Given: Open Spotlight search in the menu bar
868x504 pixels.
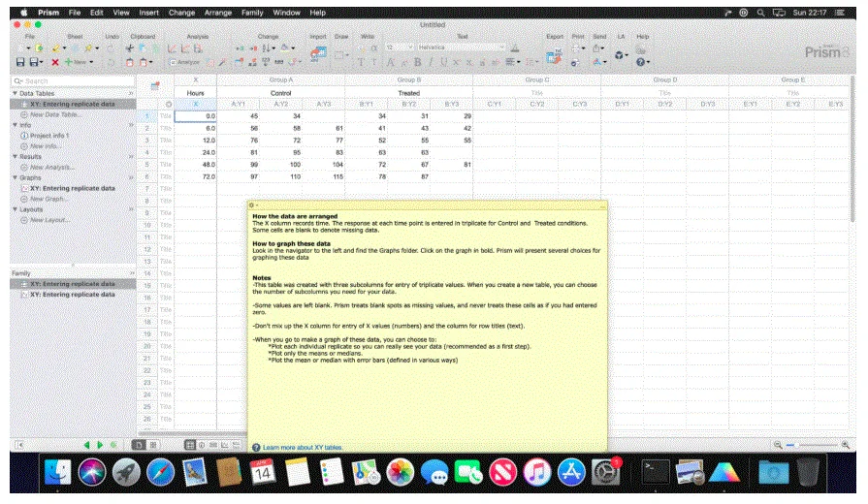Looking at the screenshot, I should tap(760, 13).
